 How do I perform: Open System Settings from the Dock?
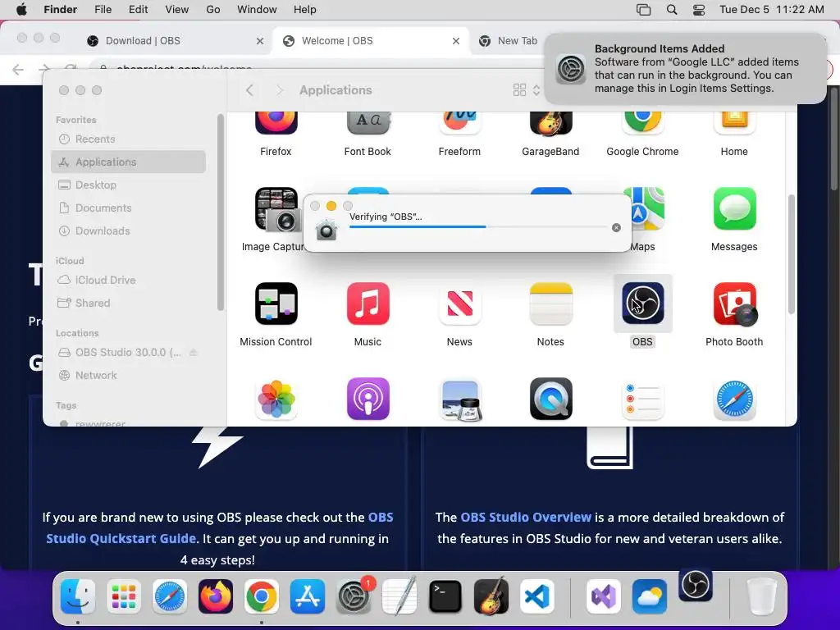click(354, 596)
